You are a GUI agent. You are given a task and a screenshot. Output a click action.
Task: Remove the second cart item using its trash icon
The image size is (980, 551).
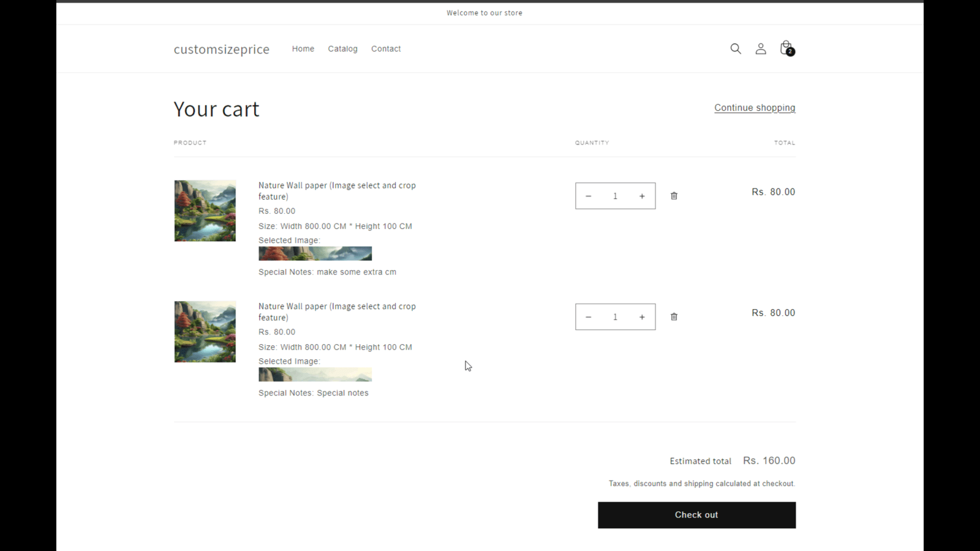pos(674,317)
